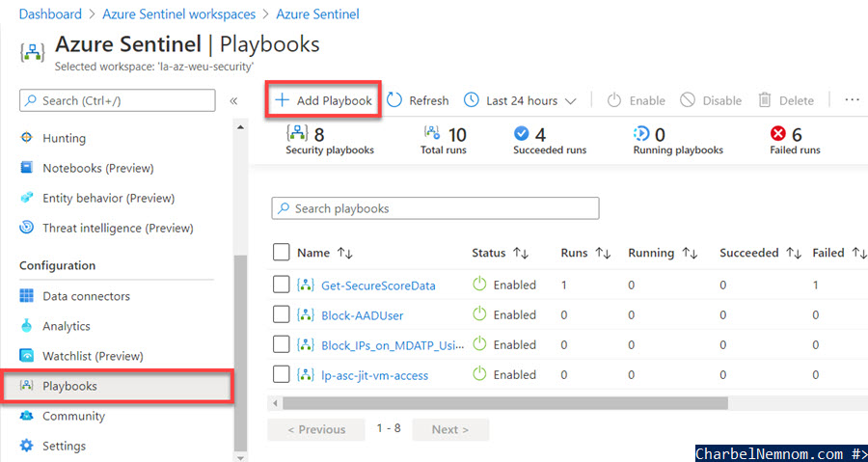Sort playbooks by Runs column arrows

tap(603, 253)
